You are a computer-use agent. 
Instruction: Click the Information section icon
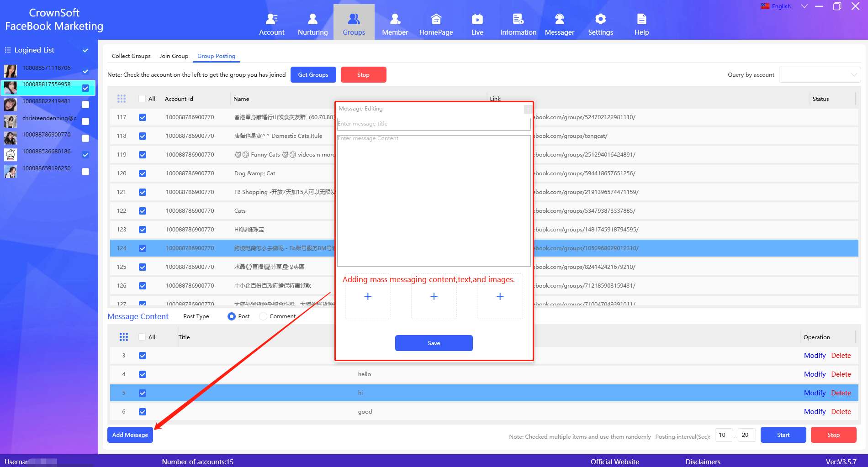click(518, 19)
